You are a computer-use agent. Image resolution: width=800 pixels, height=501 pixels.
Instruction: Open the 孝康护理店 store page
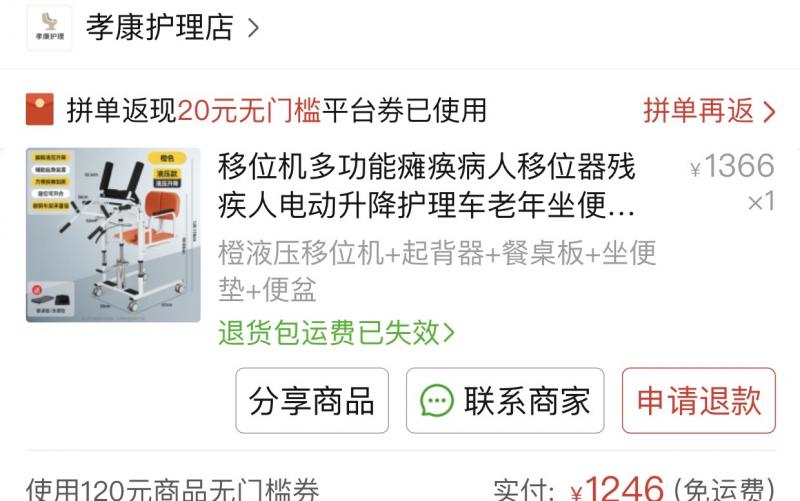point(160,27)
